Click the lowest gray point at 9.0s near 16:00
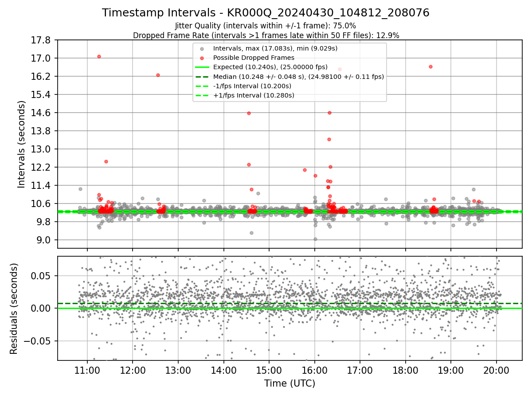532x399 pixels. coord(315,239)
